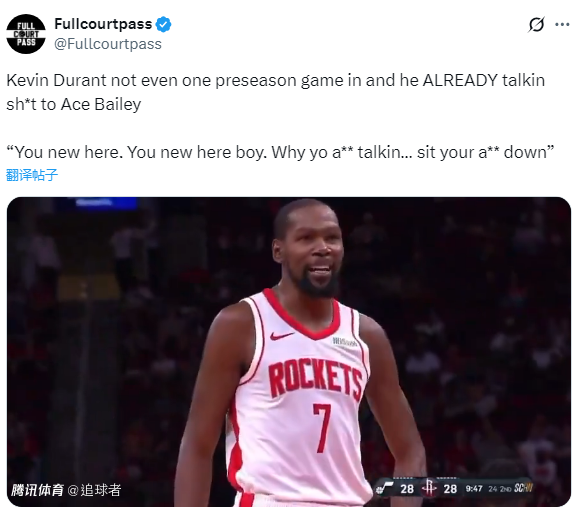Play the Kevin Durant video thumbnail

[289, 352]
